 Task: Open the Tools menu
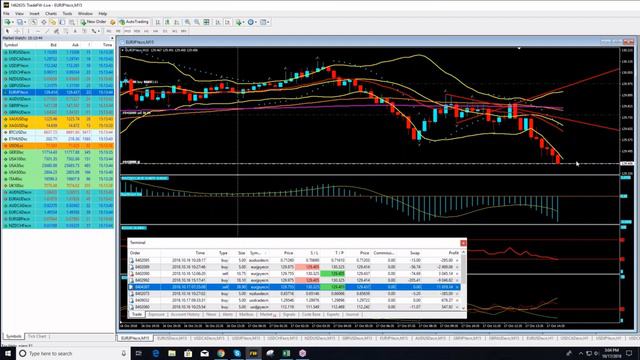tap(67, 13)
